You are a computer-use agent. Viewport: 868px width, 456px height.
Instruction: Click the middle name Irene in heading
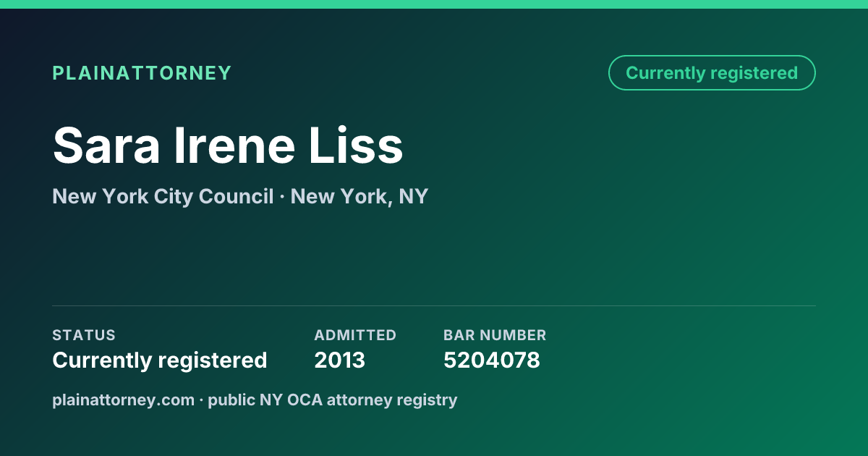click(x=234, y=145)
